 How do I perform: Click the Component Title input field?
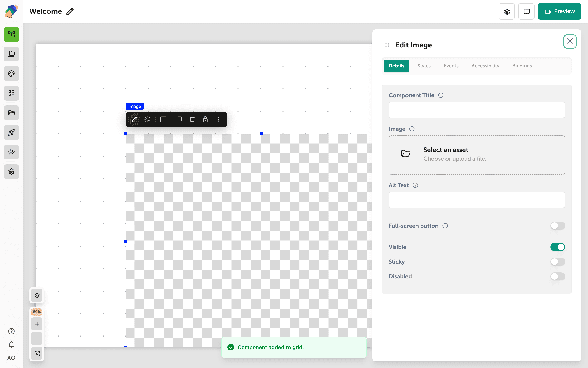477,110
